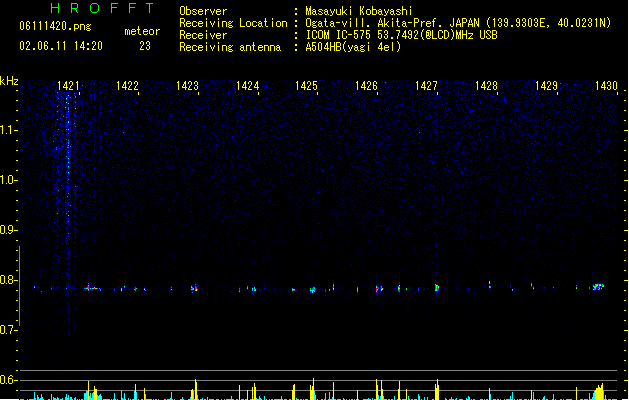Click the Receiving antenna label
The image size is (629, 400).
pyautogui.click(x=230, y=47)
